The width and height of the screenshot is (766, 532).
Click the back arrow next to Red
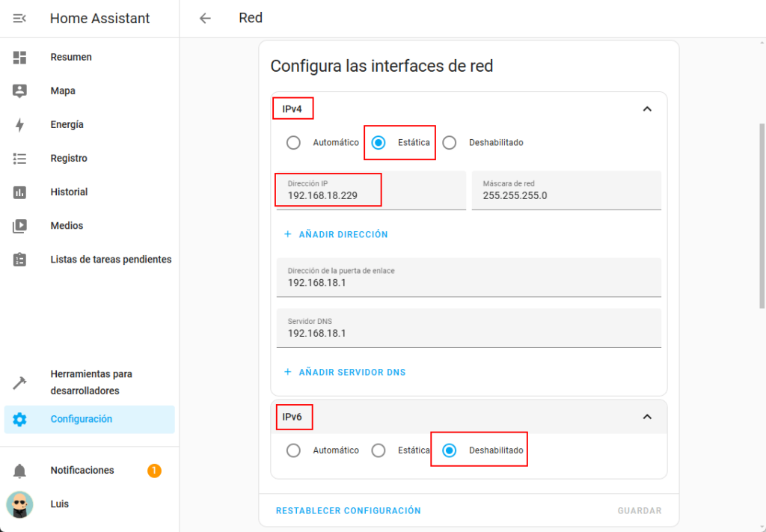[x=205, y=18]
